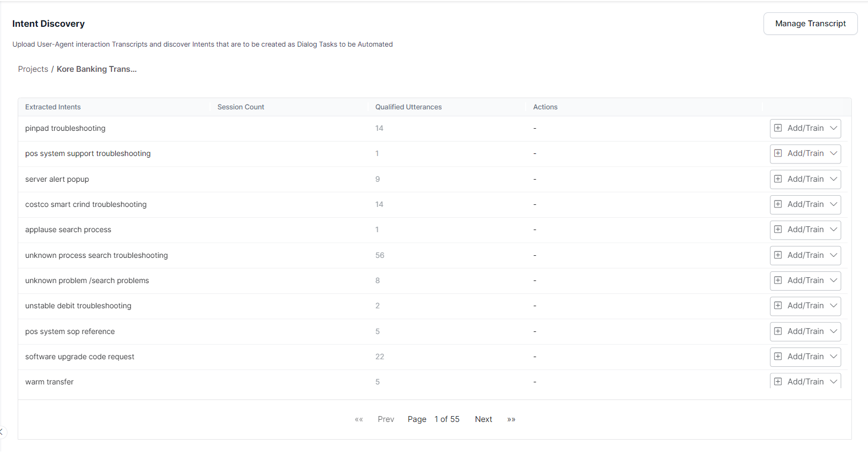Open the Manage Transcript button
The image size is (868, 452).
[810, 24]
